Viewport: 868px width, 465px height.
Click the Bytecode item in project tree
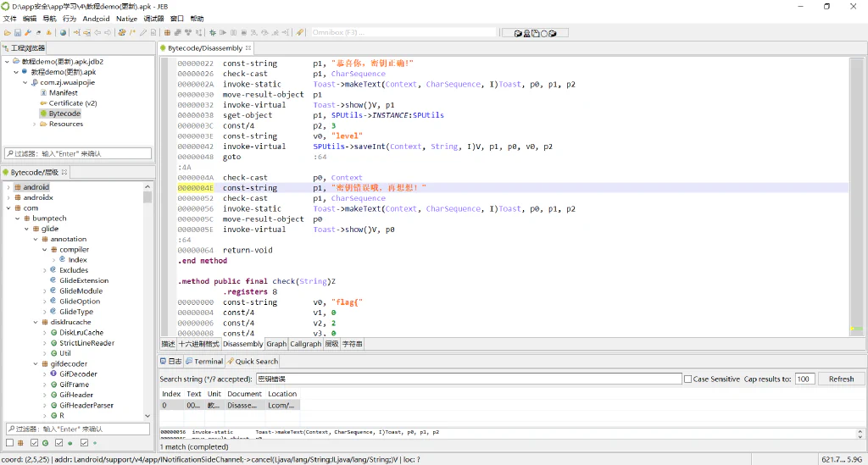64,113
